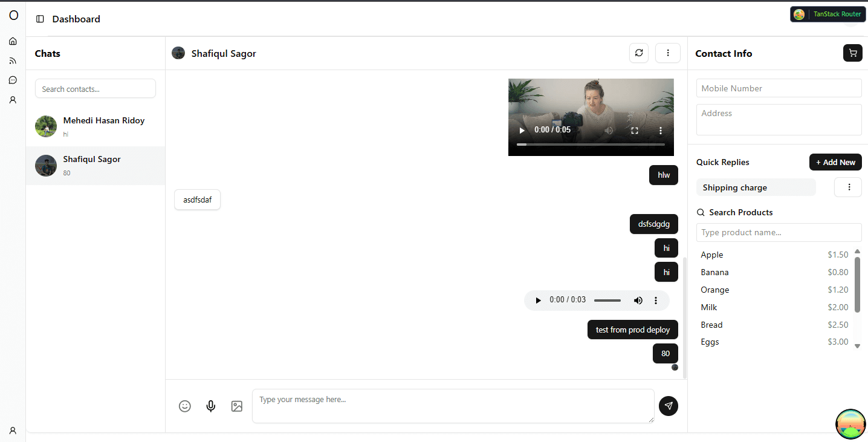868x442 pixels.
Task: Attach an image with the picture icon
Action: pyautogui.click(x=237, y=406)
